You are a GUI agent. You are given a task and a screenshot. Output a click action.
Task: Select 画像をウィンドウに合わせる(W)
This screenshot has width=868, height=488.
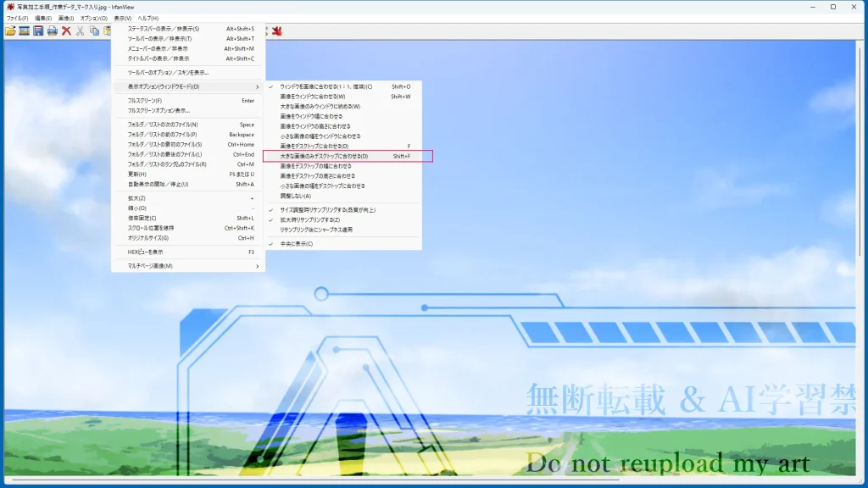coord(342,97)
